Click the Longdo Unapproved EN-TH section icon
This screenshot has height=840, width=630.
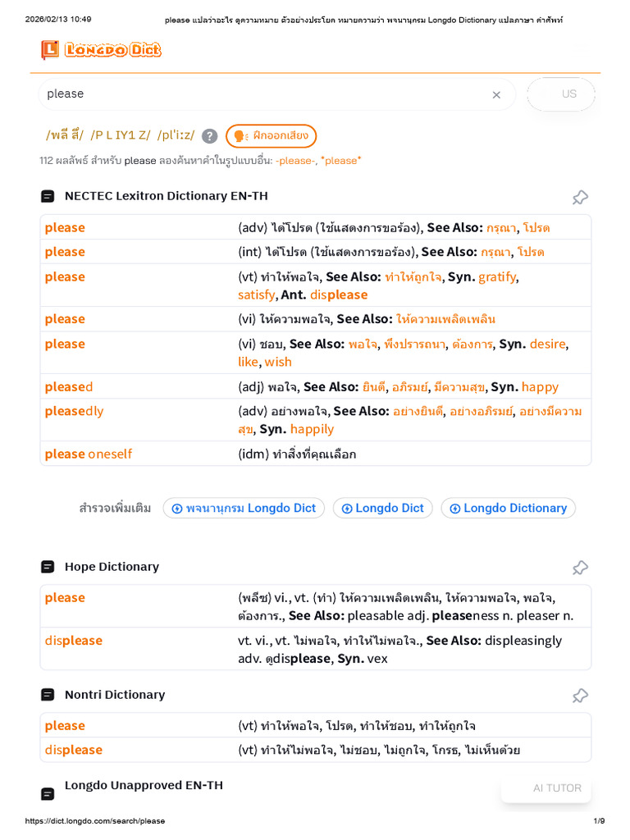(48, 793)
